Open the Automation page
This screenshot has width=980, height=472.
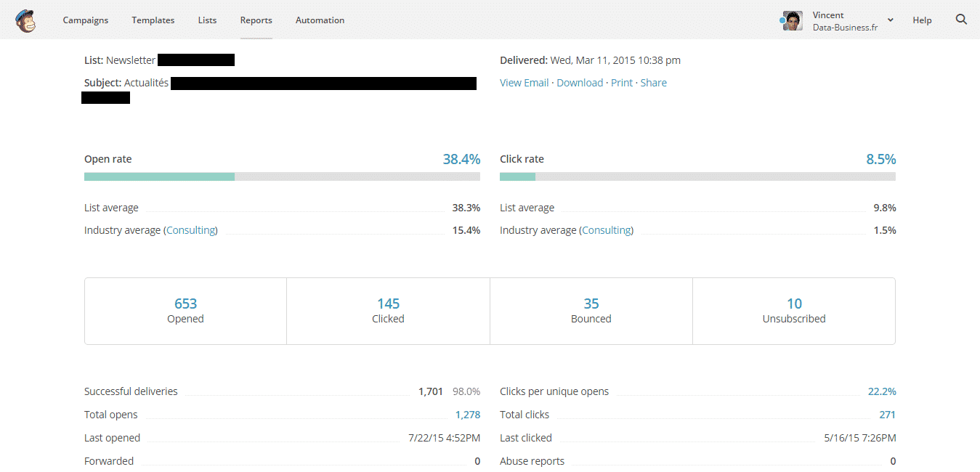pos(320,20)
